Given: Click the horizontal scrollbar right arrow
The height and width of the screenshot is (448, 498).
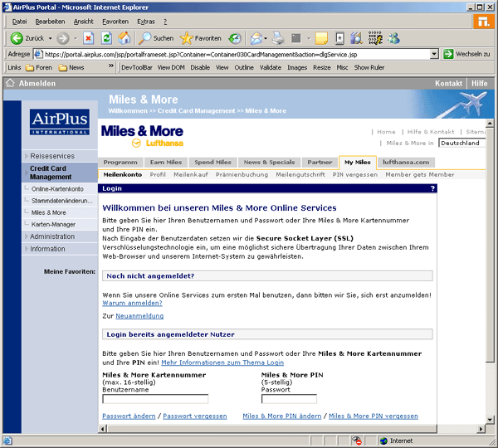Looking at the screenshot, I should (x=481, y=429).
